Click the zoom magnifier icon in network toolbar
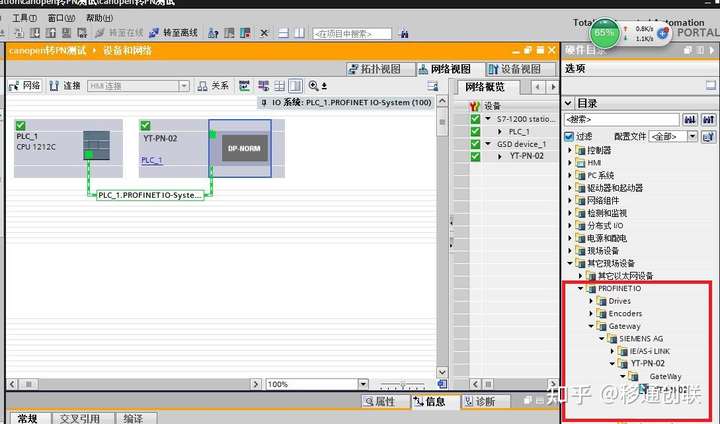720x424 pixels. click(x=314, y=85)
